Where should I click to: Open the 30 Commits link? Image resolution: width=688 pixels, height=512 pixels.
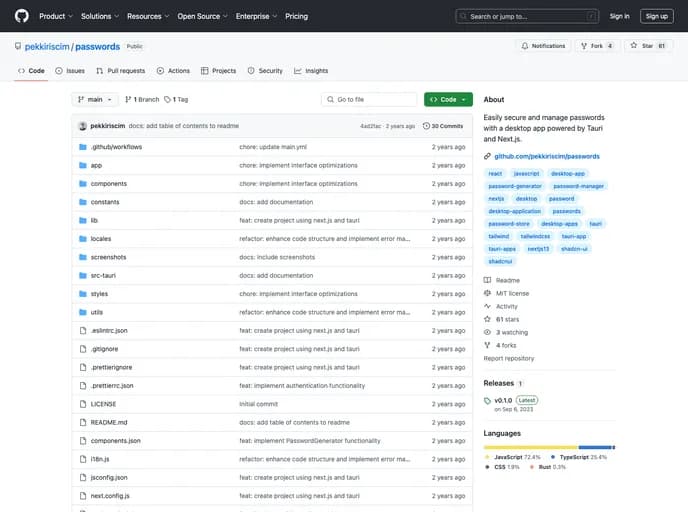443,126
